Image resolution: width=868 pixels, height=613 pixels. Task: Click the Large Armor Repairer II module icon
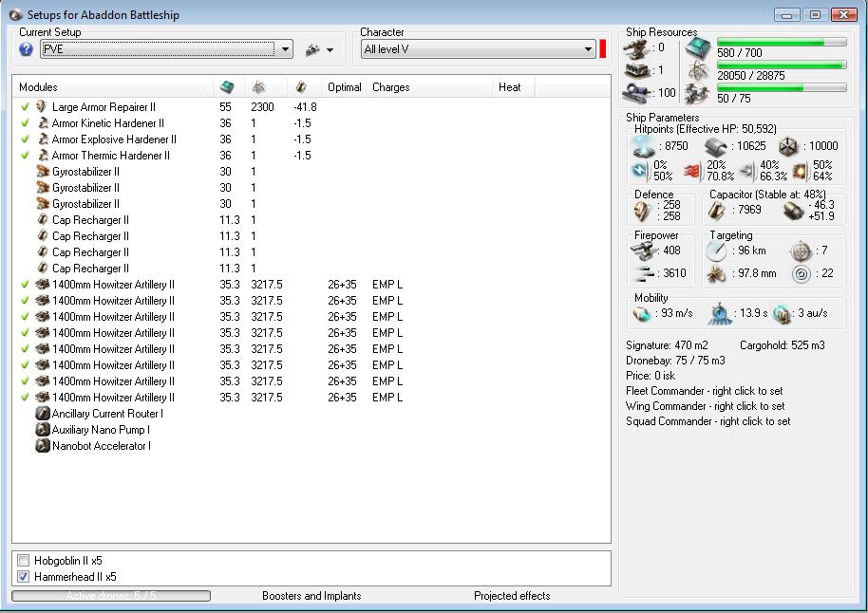pos(42,106)
